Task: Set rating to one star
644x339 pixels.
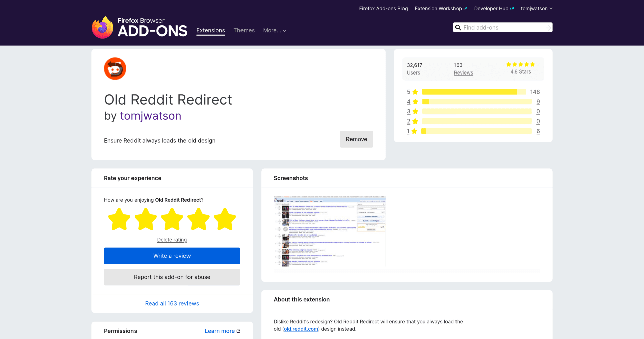Action: pos(119,219)
